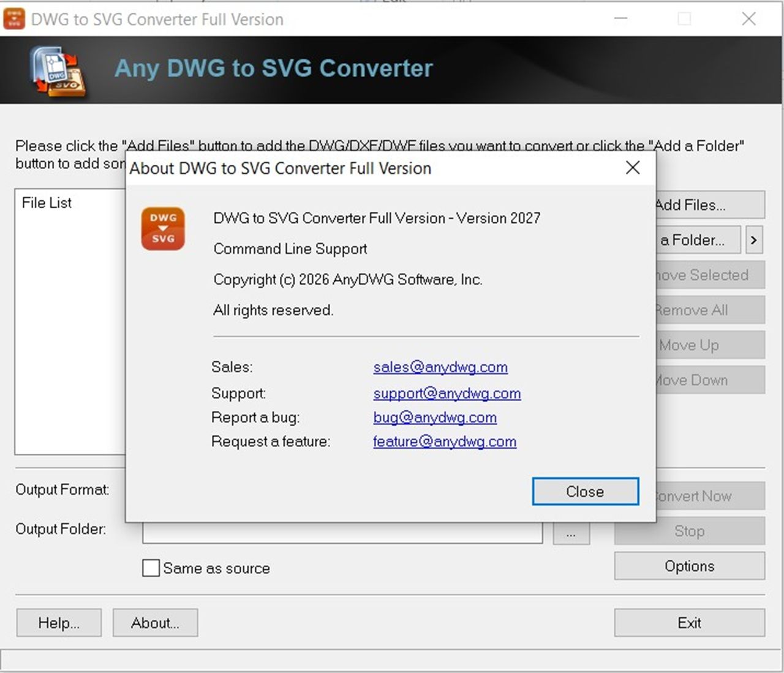Enable the Same as source checkbox
Screen dimensions: 784x673
151,568
